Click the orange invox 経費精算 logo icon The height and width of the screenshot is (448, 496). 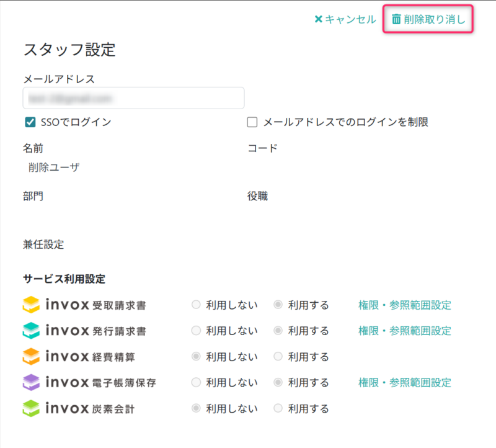pyautogui.click(x=31, y=357)
